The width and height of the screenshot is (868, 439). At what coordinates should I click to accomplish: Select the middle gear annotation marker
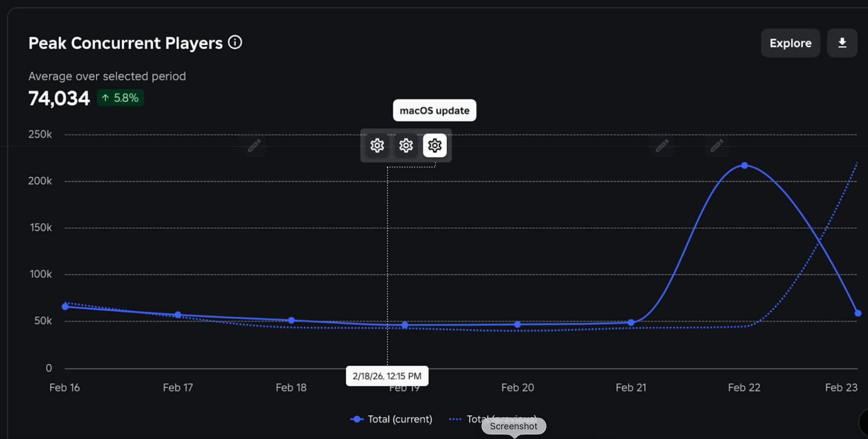click(406, 146)
